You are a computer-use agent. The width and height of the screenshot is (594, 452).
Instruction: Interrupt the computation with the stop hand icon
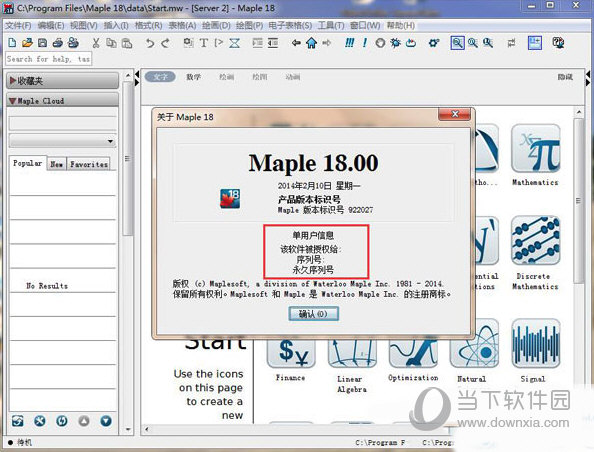point(380,43)
